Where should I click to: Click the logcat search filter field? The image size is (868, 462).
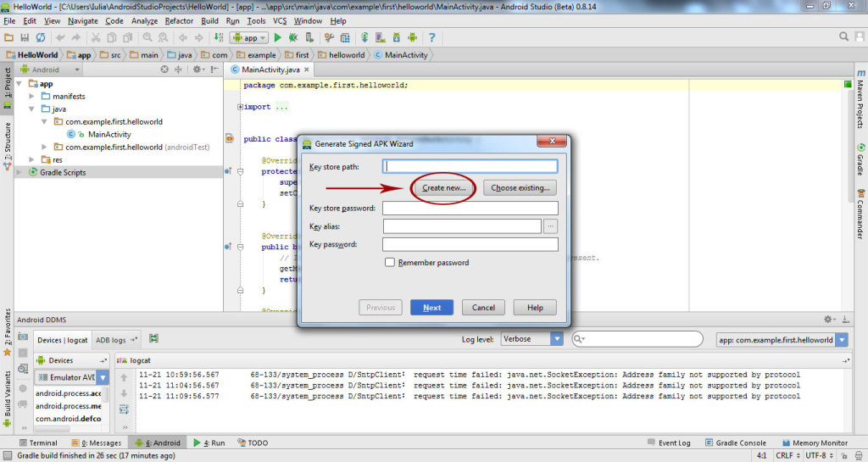[637, 338]
